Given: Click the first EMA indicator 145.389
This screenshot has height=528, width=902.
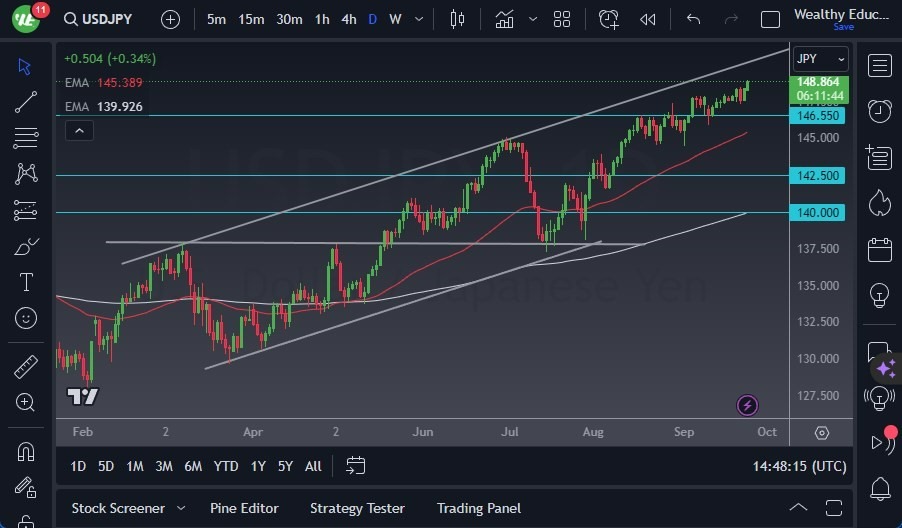Looking at the screenshot, I should (x=104, y=82).
